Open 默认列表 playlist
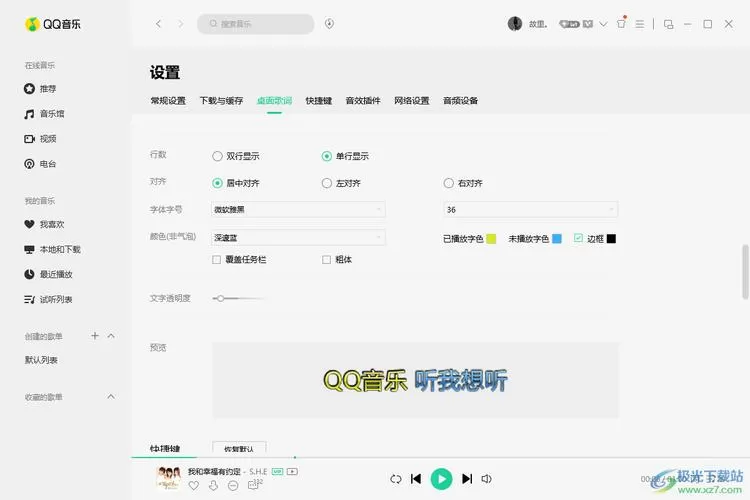The image size is (750, 500). (x=41, y=360)
